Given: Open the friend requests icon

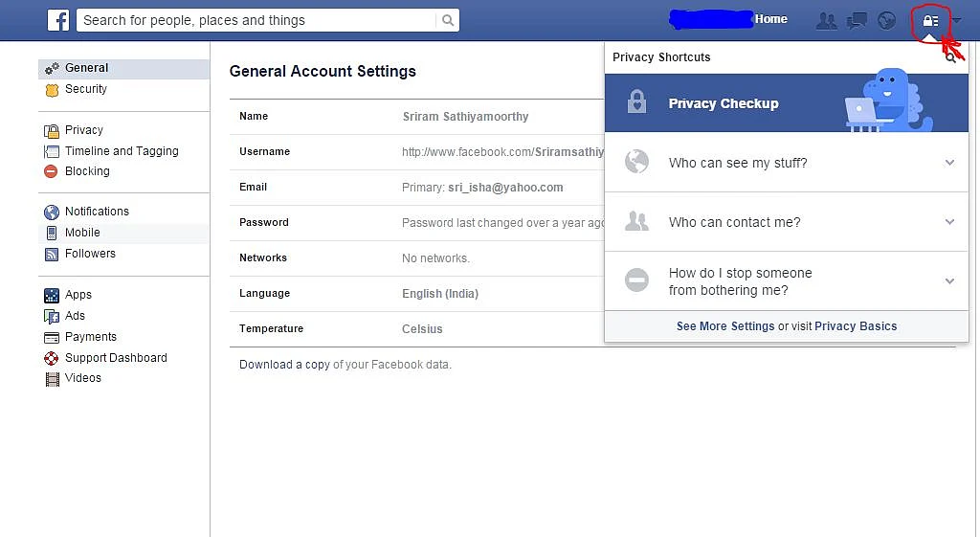Looking at the screenshot, I should [x=826, y=21].
